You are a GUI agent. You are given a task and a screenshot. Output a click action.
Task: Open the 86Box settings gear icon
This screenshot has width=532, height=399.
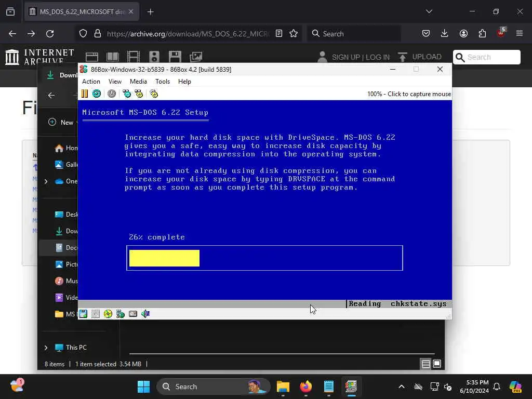[x=154, y=94]
